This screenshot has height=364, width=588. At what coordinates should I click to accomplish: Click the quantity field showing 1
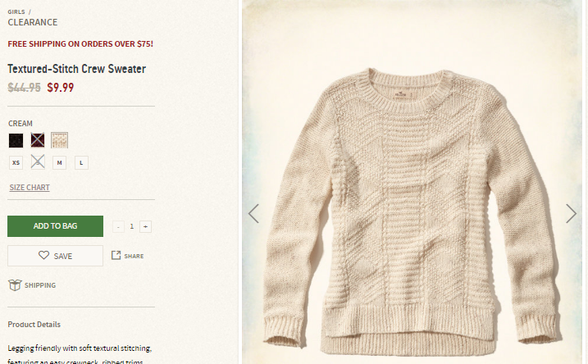[x=132, y=226]
